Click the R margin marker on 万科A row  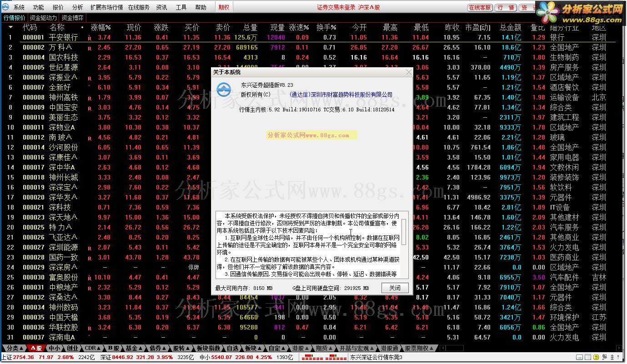[x=90, y=49]
